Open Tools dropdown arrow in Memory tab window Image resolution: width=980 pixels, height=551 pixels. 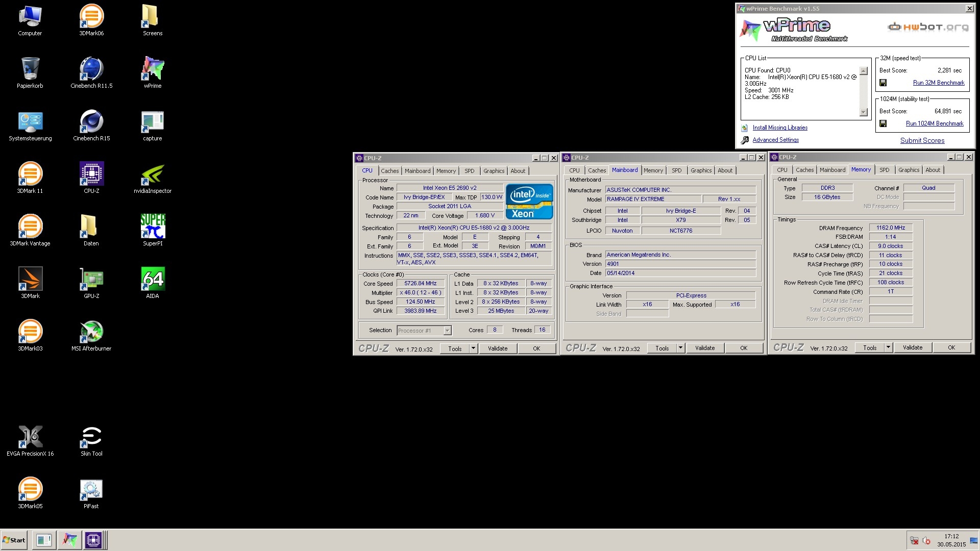[888, 347]
